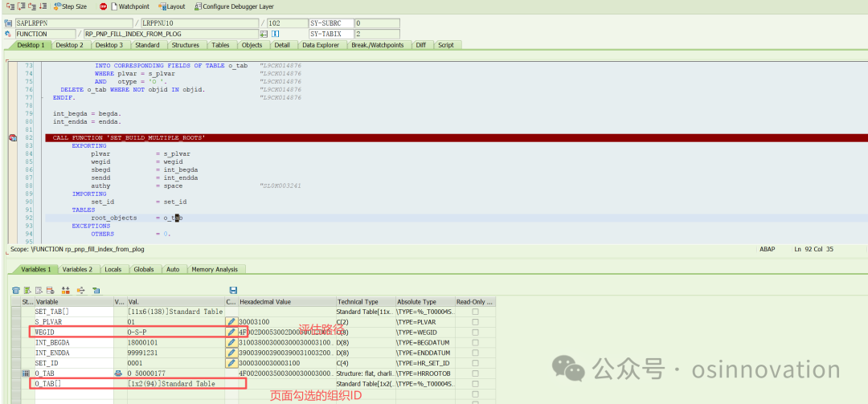This screenshot has height=404, width=868.
Task: Edit INT_BEGDA value with pencil icon
Action: pos(231,343)
